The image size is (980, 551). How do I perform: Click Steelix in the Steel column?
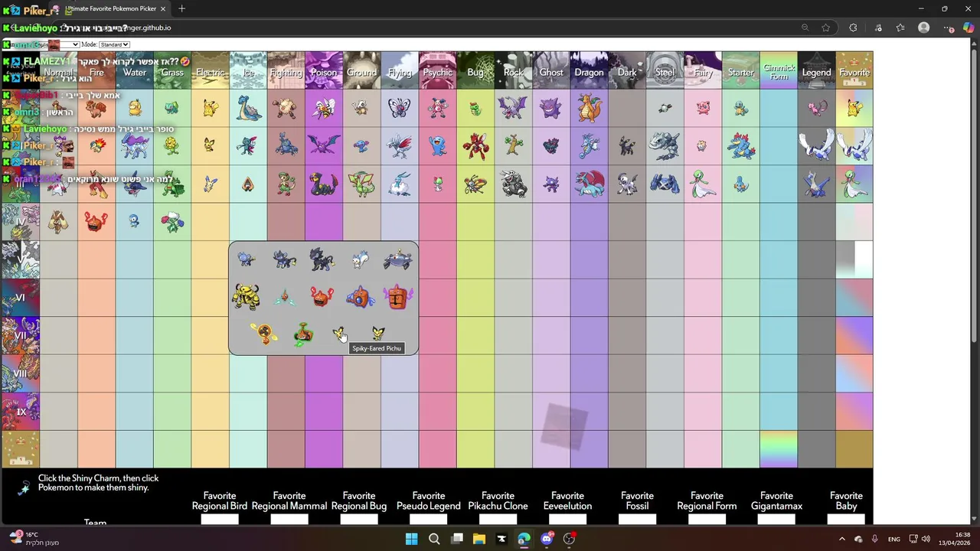point(664,145)
